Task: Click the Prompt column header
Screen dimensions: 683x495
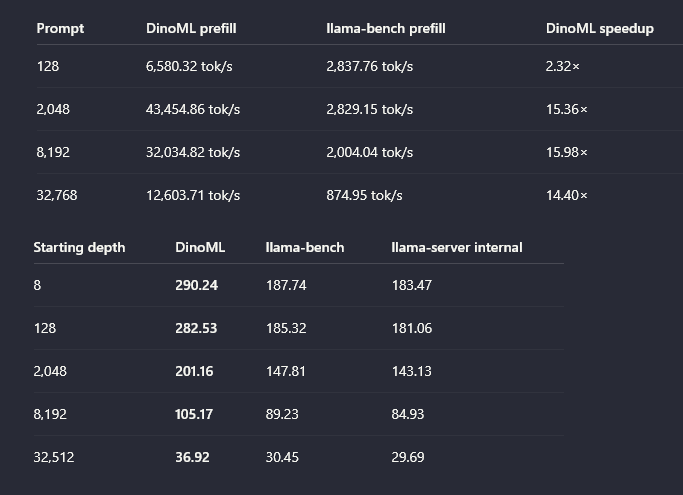Action: (x=60, y=29)
